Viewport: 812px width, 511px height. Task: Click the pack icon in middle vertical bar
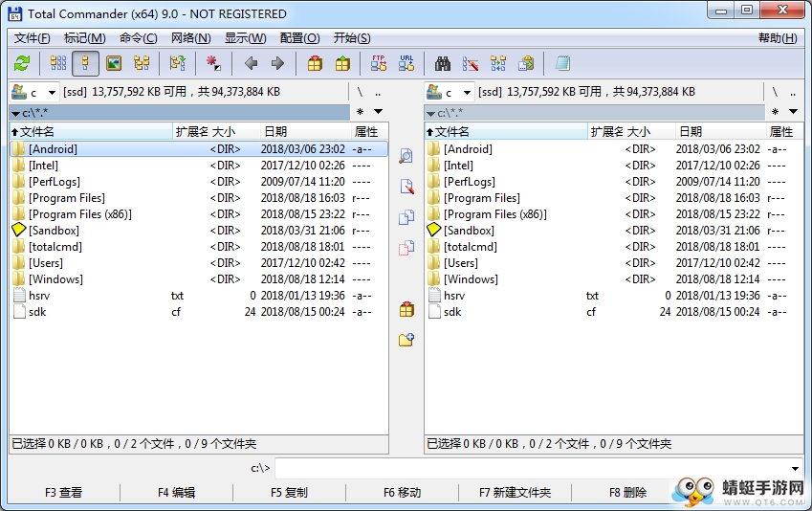406,309
